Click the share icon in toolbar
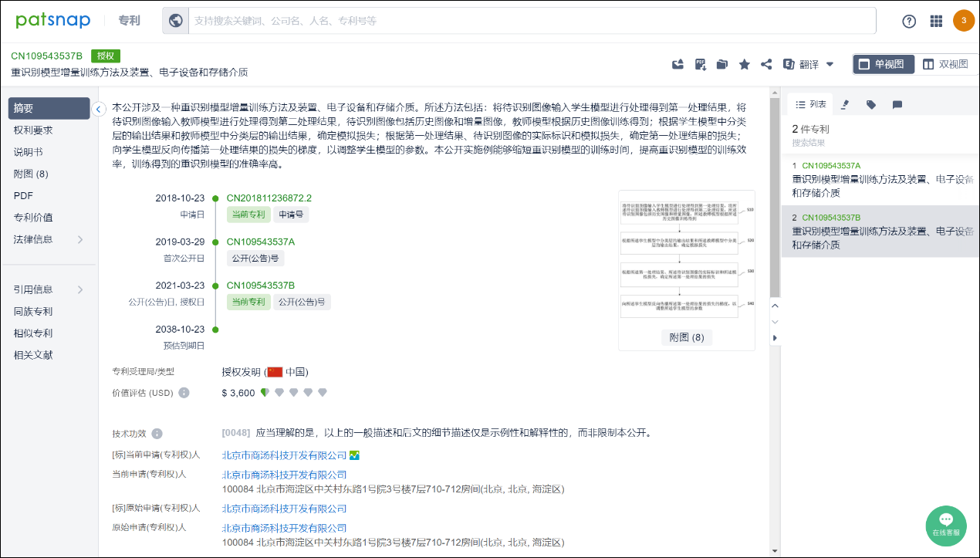Viewport: 980px width, 558px height. [x=766, y=64]
